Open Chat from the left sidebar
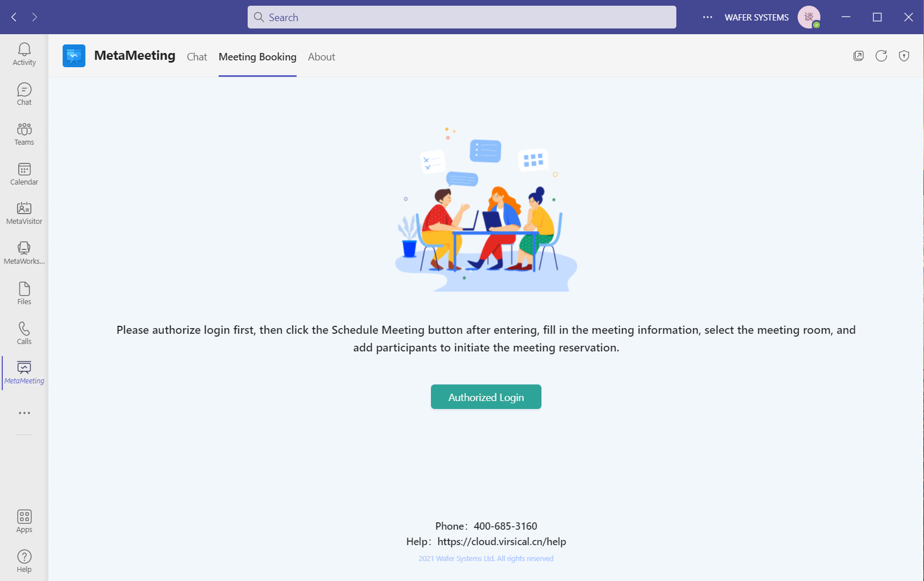Screen dimensions: 924x581 click(24, 95)
